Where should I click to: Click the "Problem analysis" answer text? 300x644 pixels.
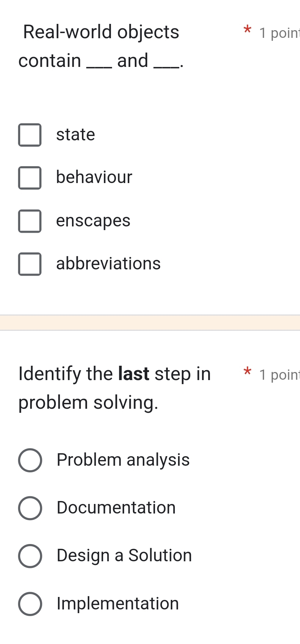[123, 460]
